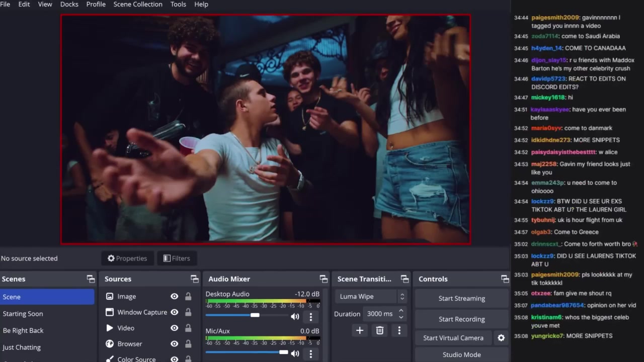Toggle visibility of Window Capture source
Screen dimensions: 644x362
(x=174, y=312)
